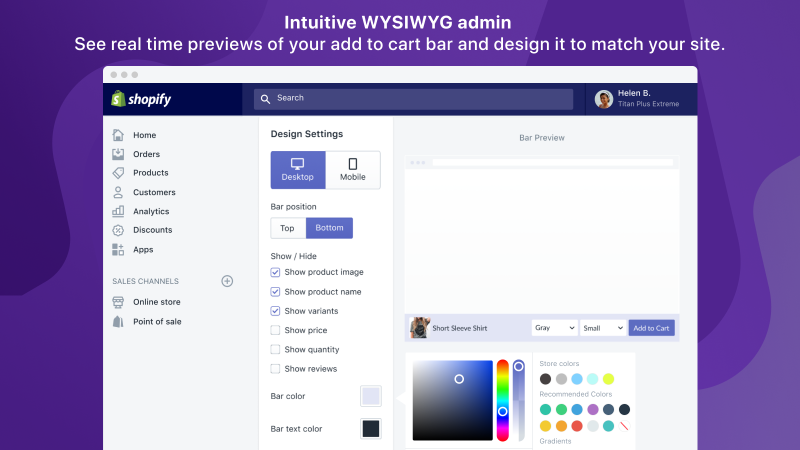The image size is (800, 450).
Task: Pick the gray store color
Action: (561, 379)
